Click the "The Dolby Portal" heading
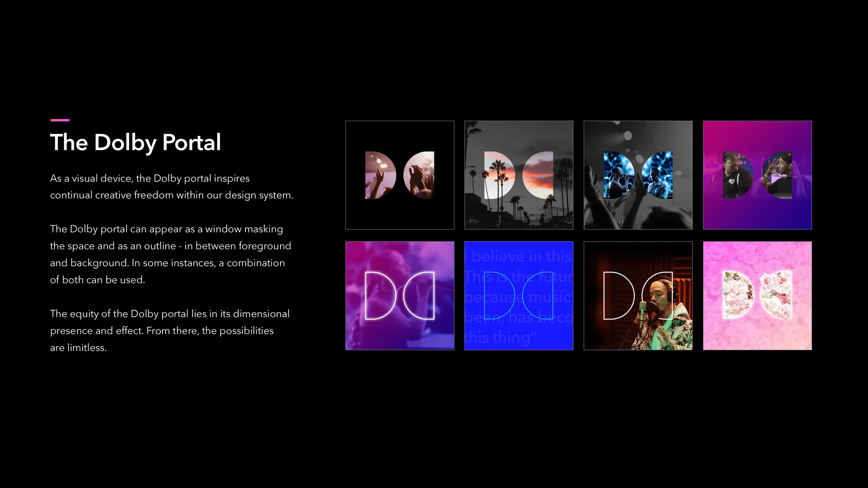Image resolution: width=868 pixels, height=488 pixels. coord(135,142)
